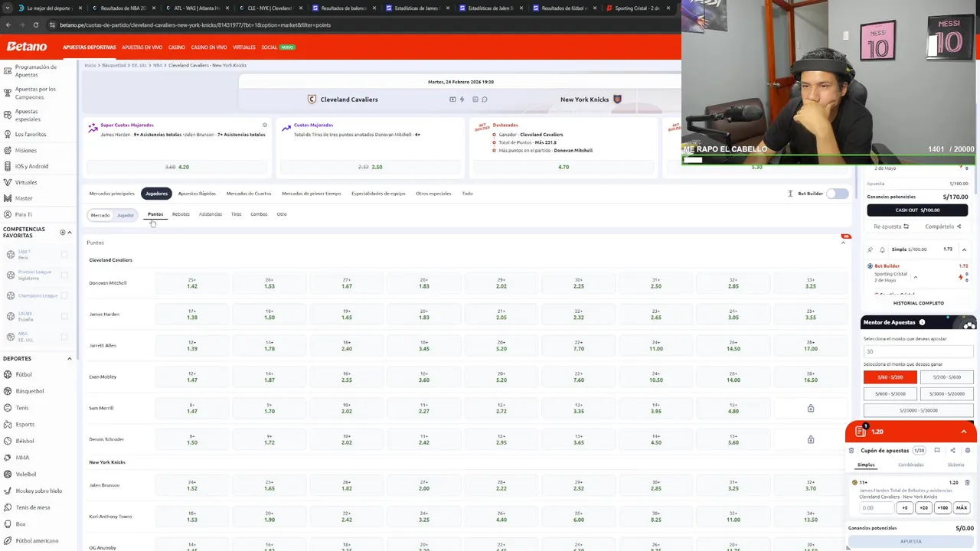Collapse the Deportes section chevron
The height and width of the screenshot is (551, 980).
click(x=69, y=359)
